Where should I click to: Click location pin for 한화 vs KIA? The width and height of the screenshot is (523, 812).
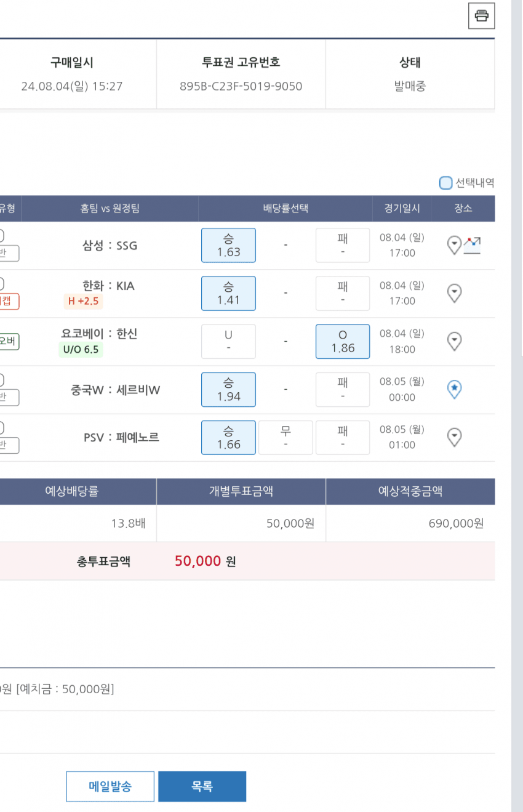coord(454,293)
